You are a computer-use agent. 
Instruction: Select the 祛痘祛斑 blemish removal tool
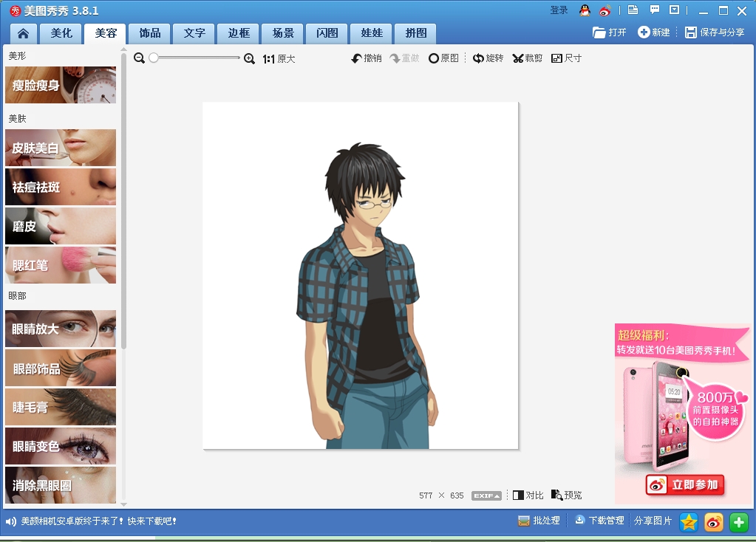click(61, 187)
